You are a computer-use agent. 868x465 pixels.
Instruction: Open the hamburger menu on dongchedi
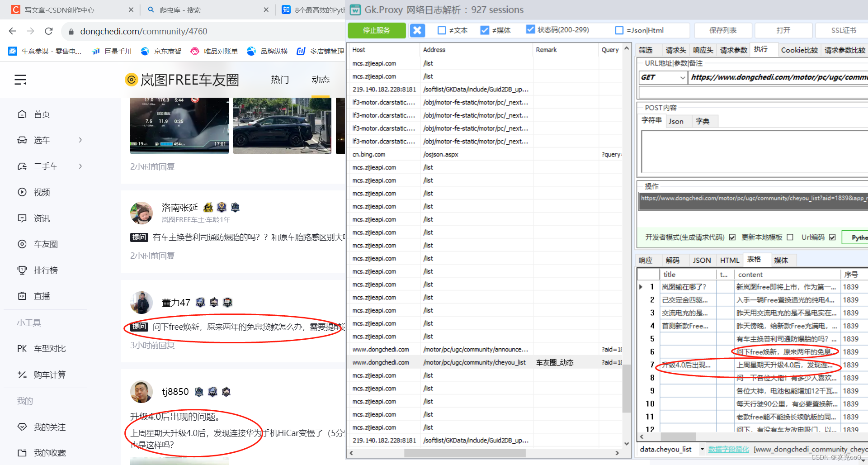point(20,80)
